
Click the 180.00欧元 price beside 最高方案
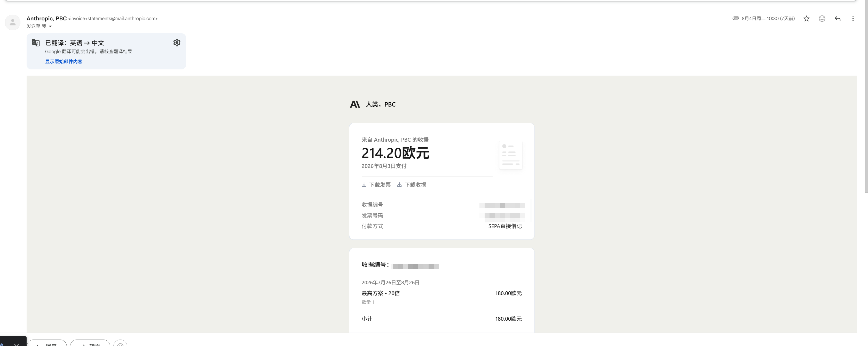[508, 293]
